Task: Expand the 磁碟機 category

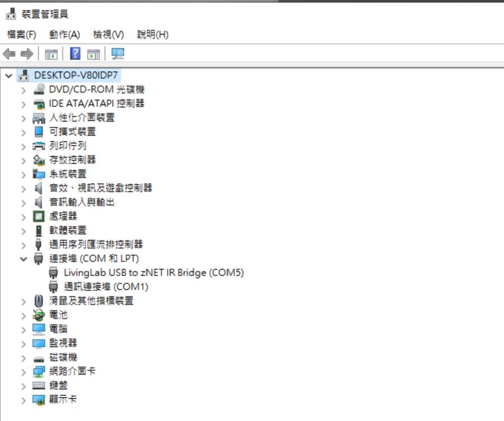Action: click(x=23, y=358)
